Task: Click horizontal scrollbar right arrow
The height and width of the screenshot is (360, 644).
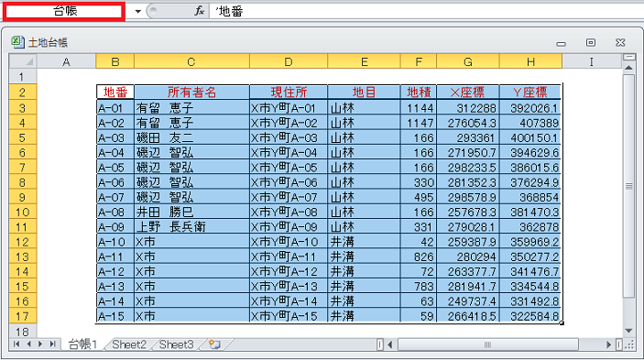Action: 608,344
